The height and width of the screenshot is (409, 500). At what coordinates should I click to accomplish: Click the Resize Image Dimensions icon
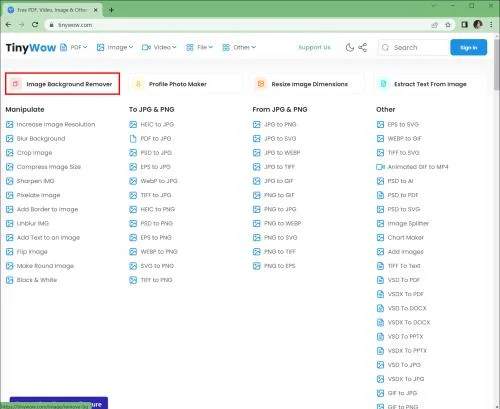261,84
